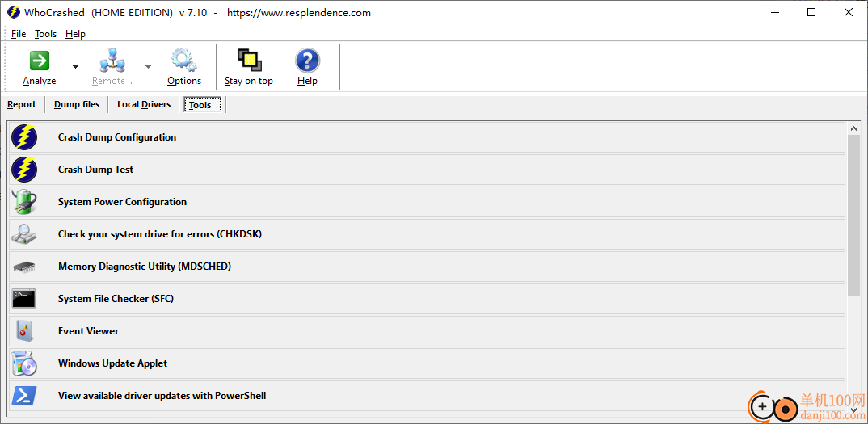This screenshot has width=868, height=424.
Task: Open the File menu
Action: point(19,34)
